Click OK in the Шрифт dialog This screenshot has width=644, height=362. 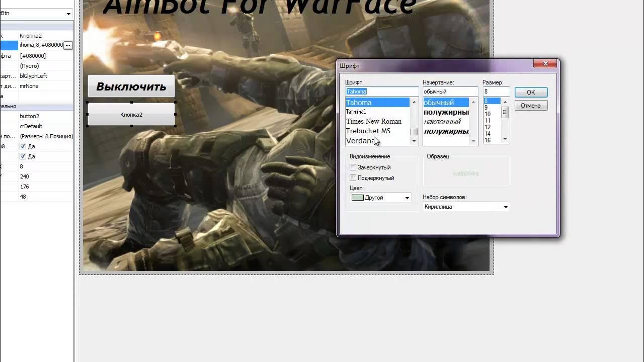click(531, 93)
